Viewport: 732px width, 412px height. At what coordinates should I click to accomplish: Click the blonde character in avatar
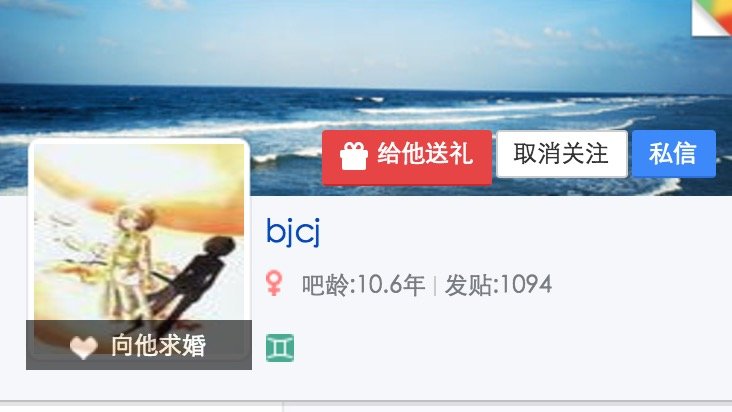tap(131, 261)
